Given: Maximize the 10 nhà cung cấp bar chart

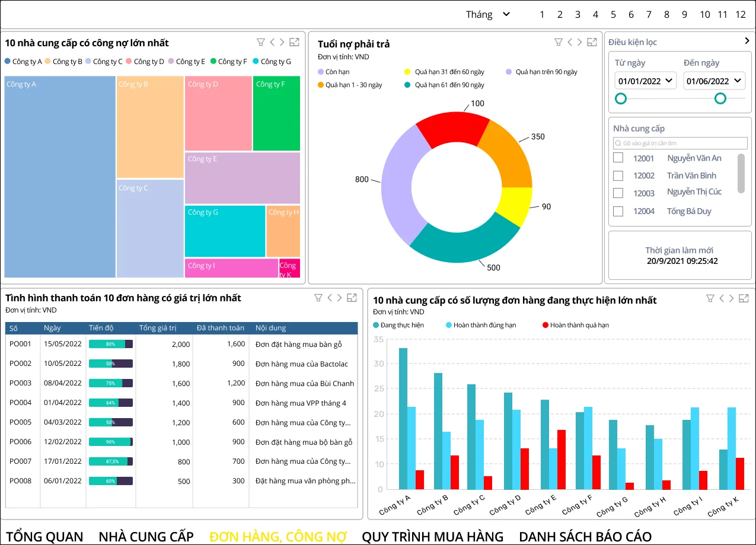Looking at the screenshot, I should point(744,299).
